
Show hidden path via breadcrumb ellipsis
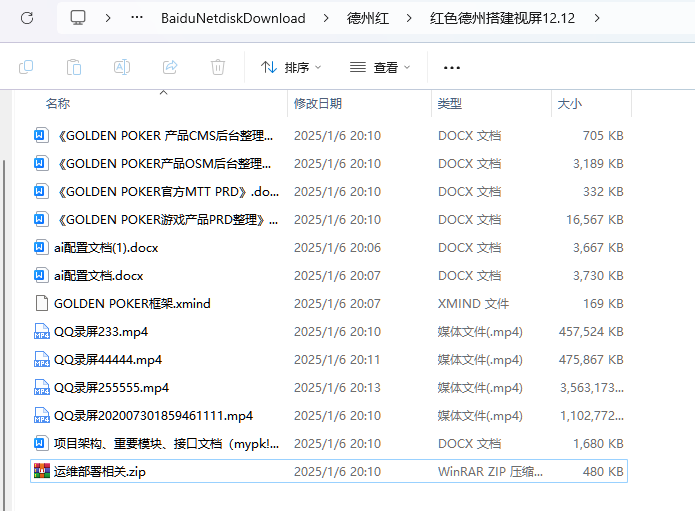pos(137,17)
